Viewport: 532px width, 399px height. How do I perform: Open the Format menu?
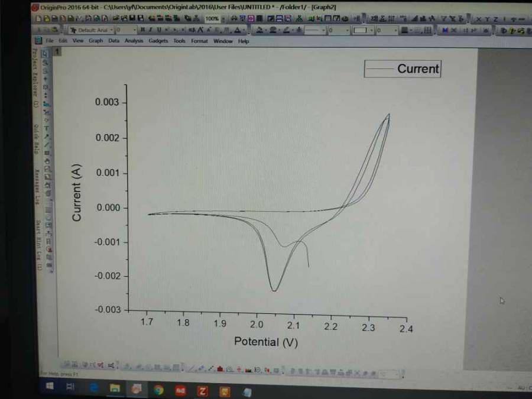199,41
